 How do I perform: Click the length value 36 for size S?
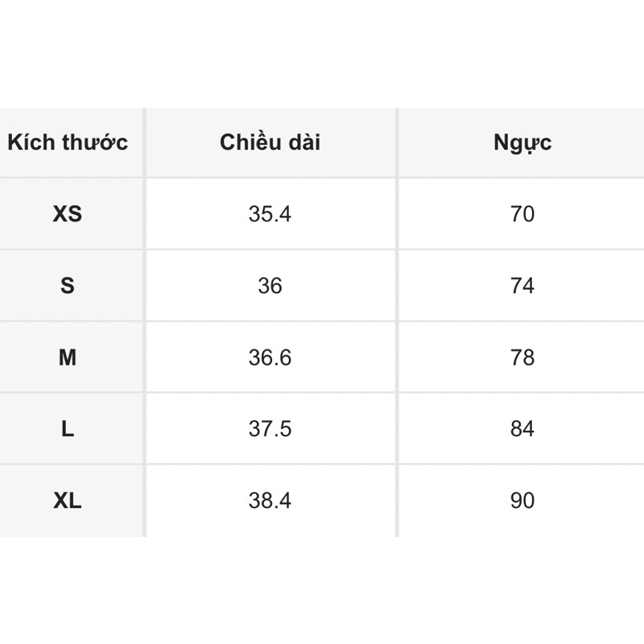click(270, 286)
